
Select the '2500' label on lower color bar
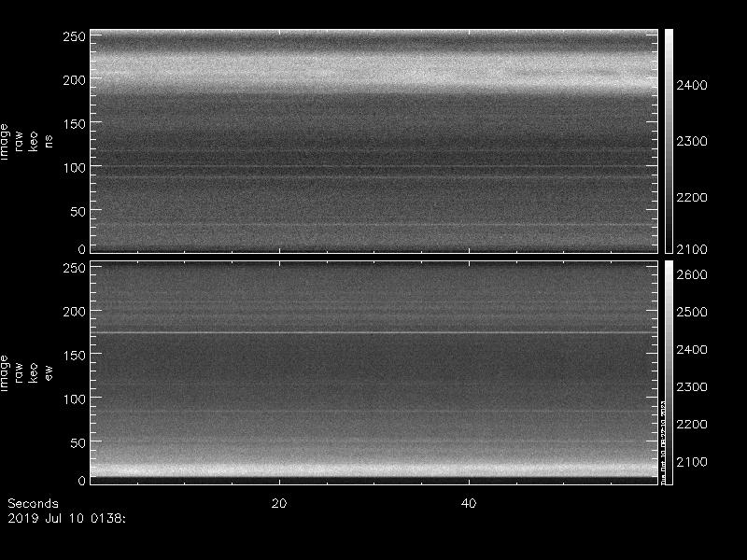tap(692, 312)
